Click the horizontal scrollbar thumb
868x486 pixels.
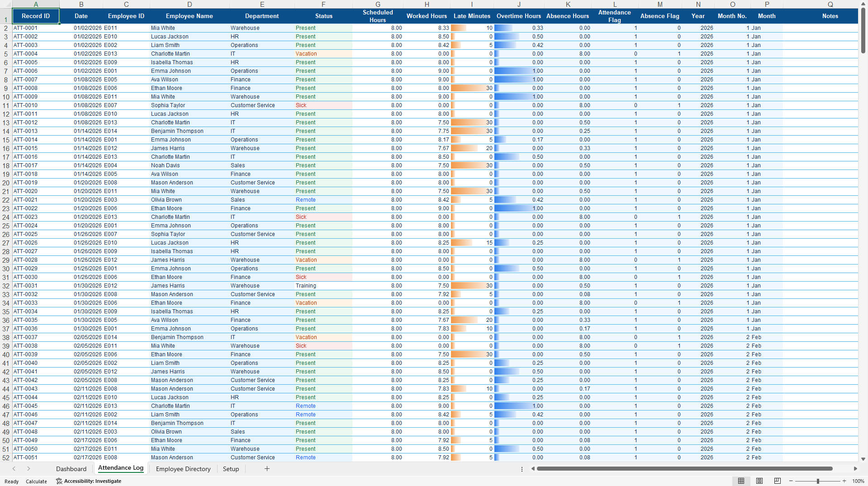684,469
